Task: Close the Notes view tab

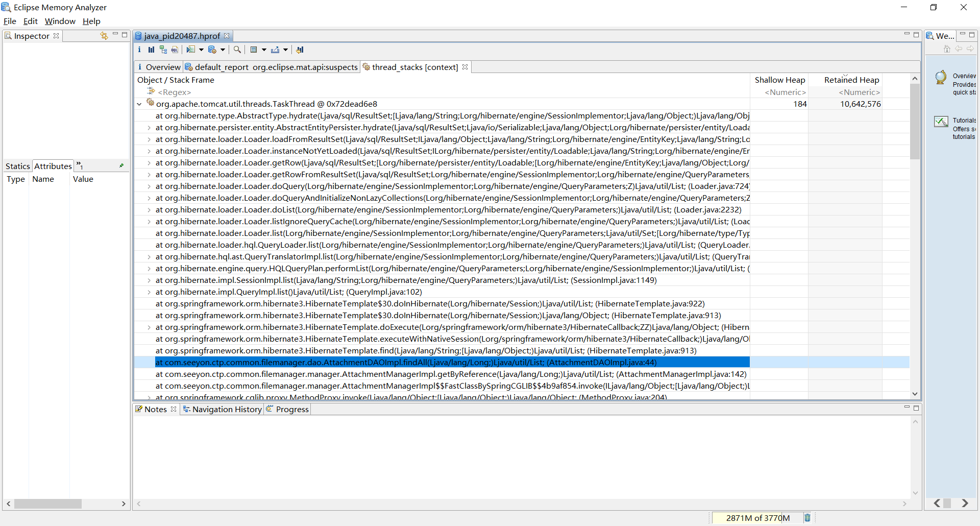Action: point(174,409)
